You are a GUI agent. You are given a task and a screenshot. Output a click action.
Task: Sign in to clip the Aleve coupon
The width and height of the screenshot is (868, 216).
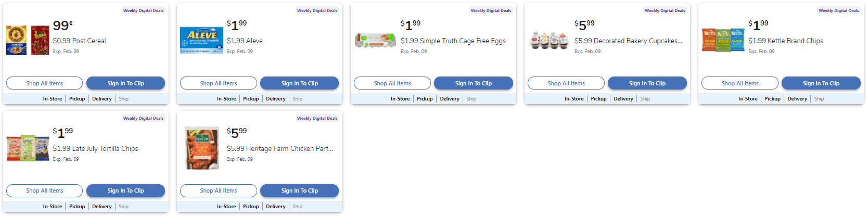(x=299, y=83)
